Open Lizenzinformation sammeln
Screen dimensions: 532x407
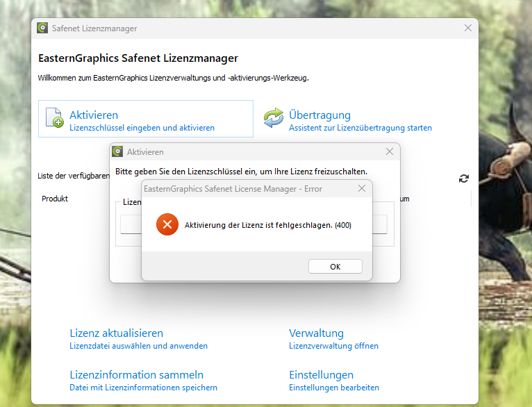tap(136, 375)
